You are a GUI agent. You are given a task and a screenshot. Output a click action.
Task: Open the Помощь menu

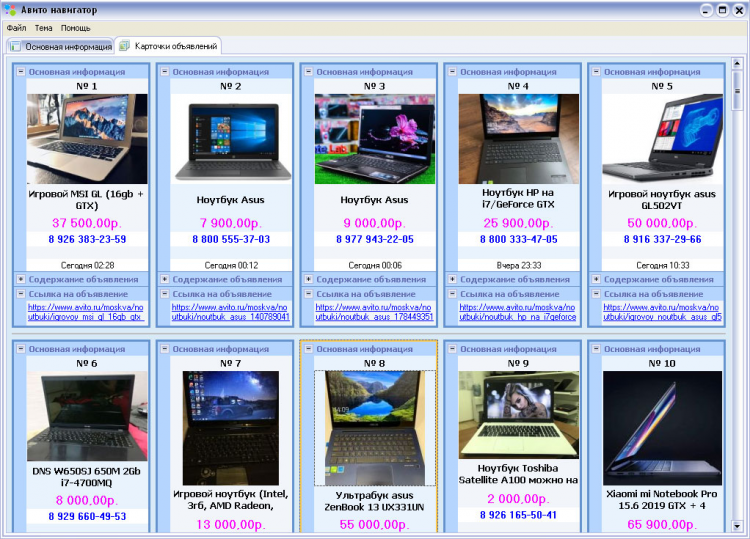[76, 28]
